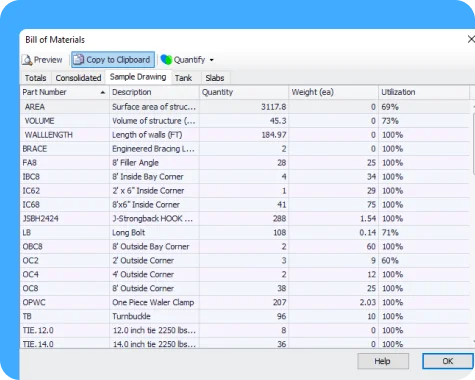Switch to the Totals tab
Viewport: 475px width, 380px height.
[x=35, y=78]
